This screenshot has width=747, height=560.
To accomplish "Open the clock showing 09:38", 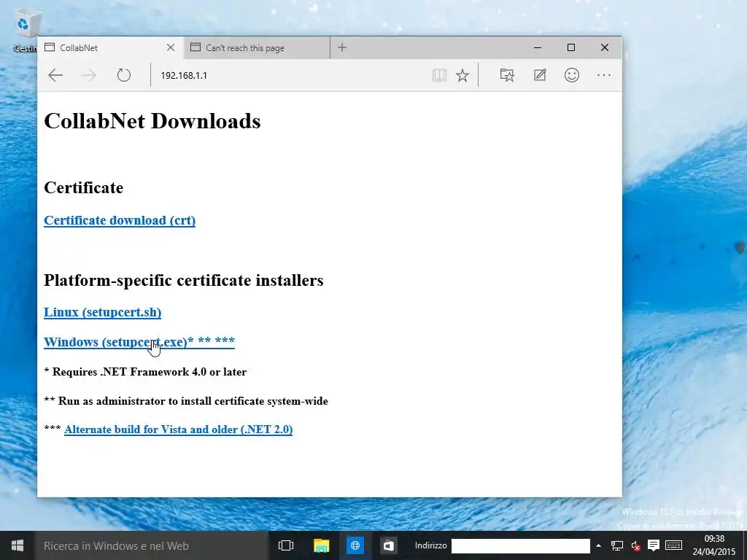I will pyautogui.click(x=714, y=545).
